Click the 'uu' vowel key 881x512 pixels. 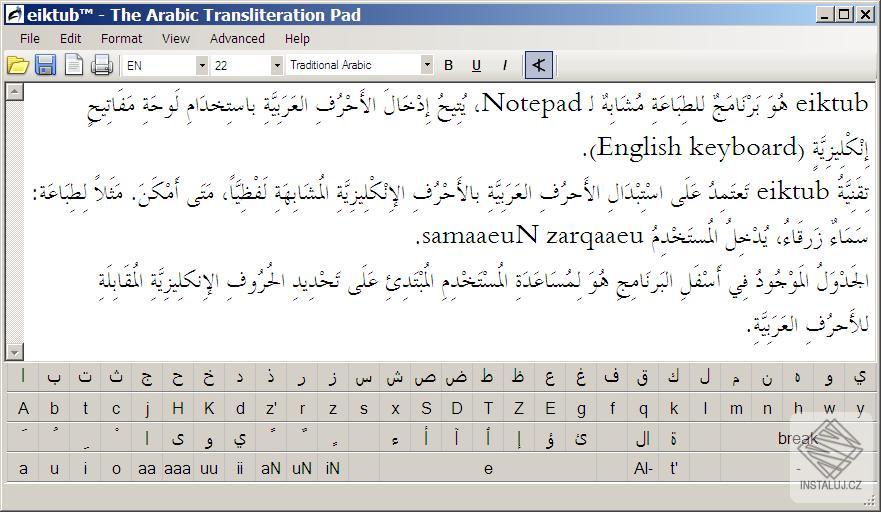pyautogui.click(x=208, y=468)
